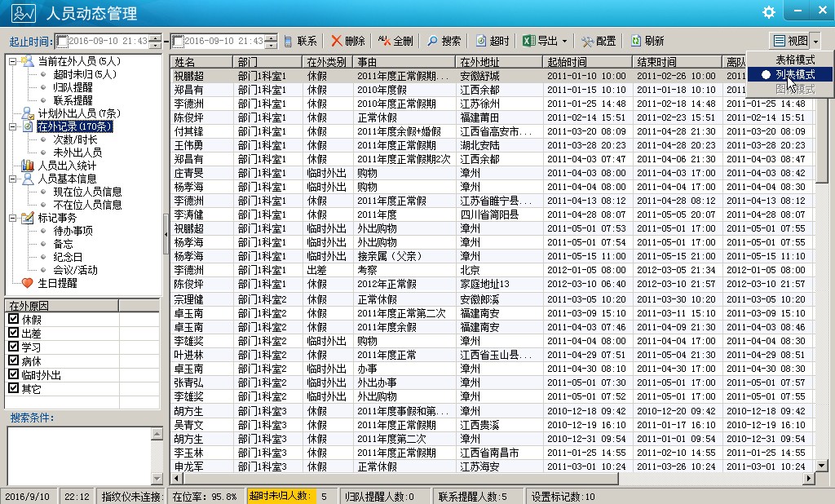Image resolution: width=835 pixels, height=504 pixels.
Task: Select 表格模式 from the view menu
Action: [794, 60]
